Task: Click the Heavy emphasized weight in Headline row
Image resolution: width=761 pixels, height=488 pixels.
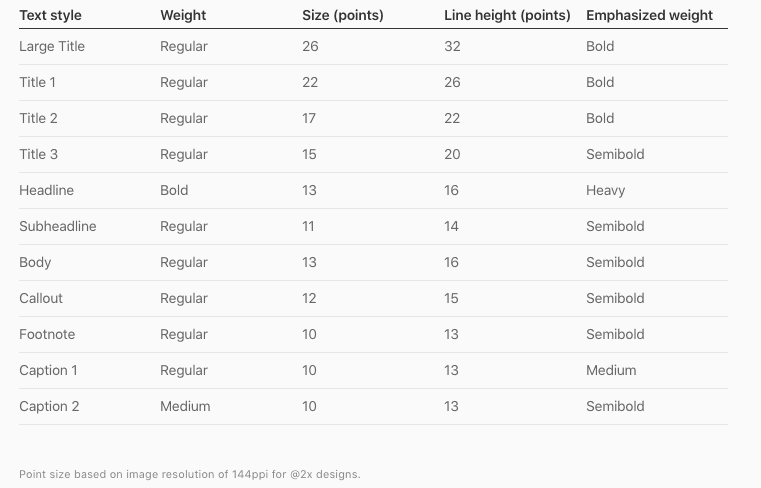Action: (605, 190)
